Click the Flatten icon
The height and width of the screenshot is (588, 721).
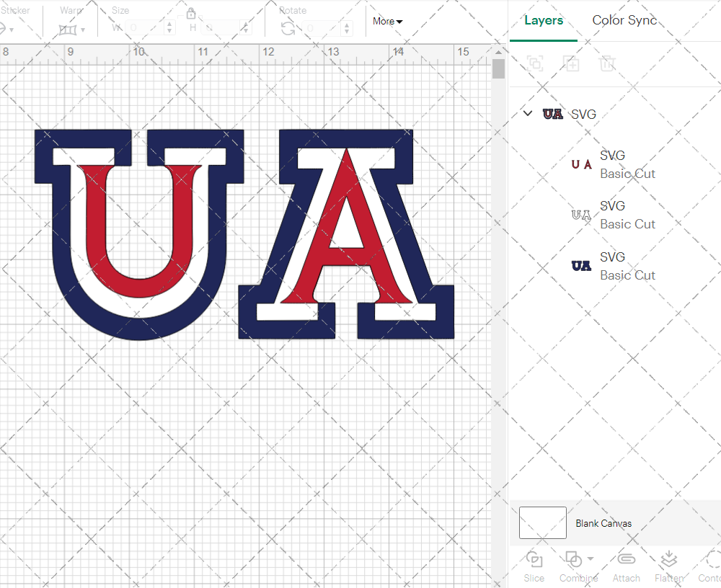668,560
